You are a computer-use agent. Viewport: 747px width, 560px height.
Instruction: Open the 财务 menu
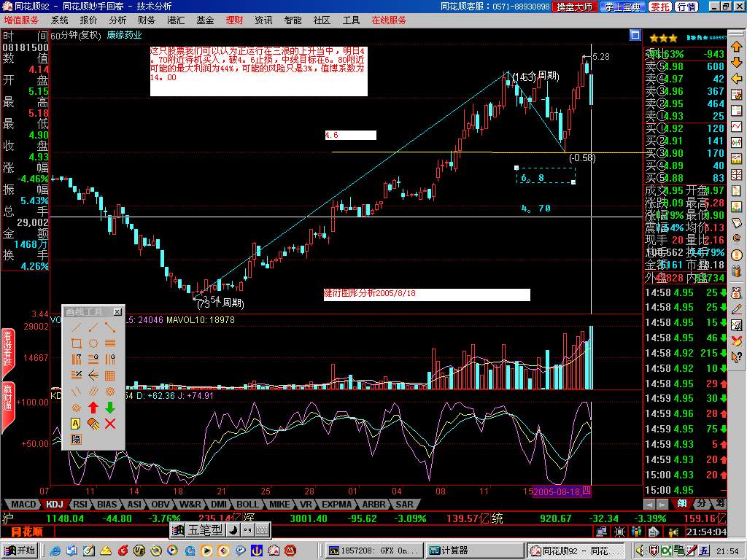(147, 20)
